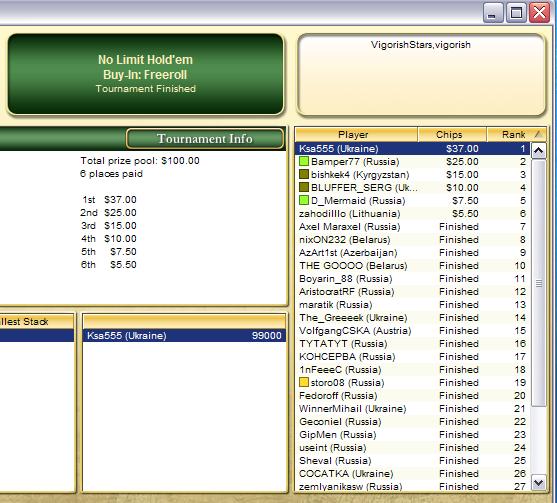The width and height of the screenshot is (557, 503).
Task: Click the player list scroll-down arrow
Action: [x=539, y=483]
